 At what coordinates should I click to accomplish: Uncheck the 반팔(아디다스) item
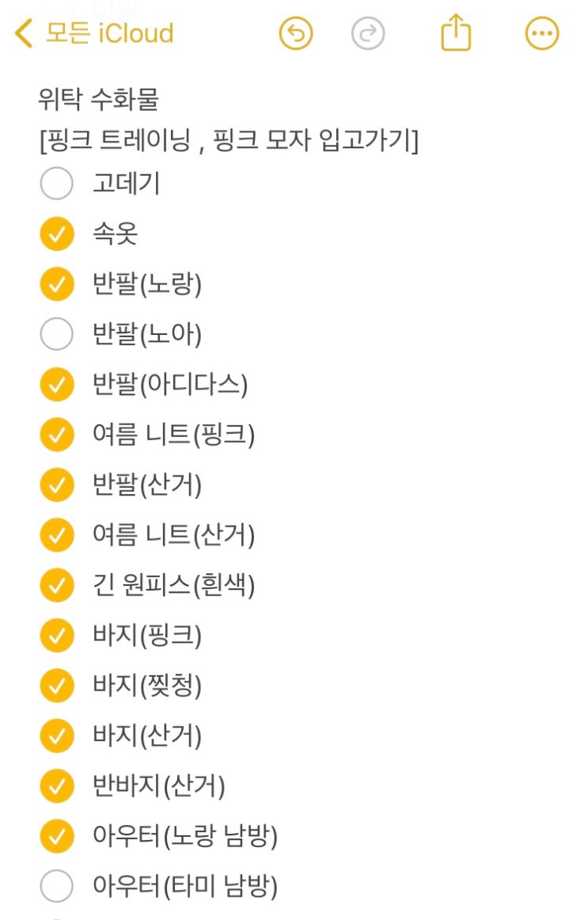pos(57,384)
